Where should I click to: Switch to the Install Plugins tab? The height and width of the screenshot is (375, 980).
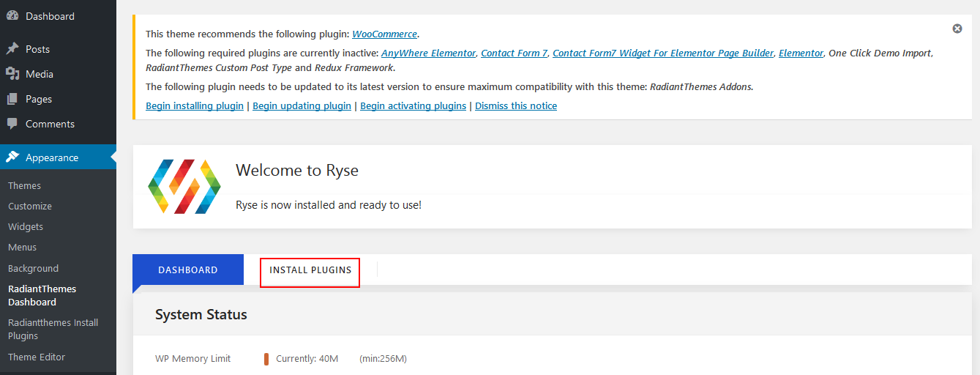point(310,270)
